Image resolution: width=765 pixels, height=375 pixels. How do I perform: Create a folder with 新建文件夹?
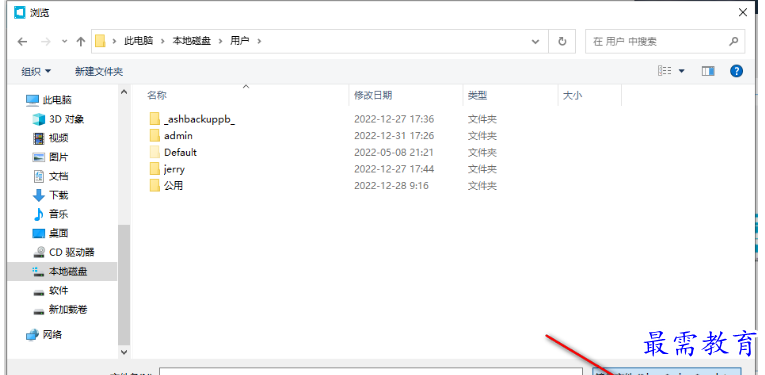click(x=99, y=72)
